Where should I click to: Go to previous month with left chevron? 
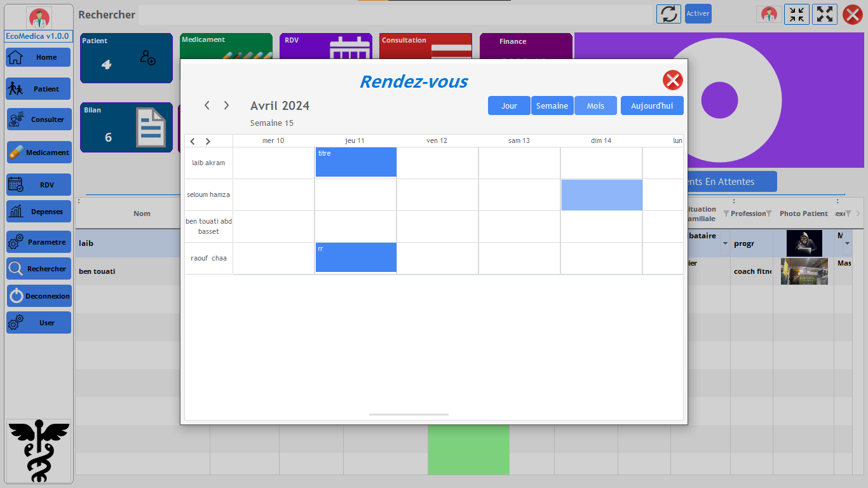coord(207,105)
